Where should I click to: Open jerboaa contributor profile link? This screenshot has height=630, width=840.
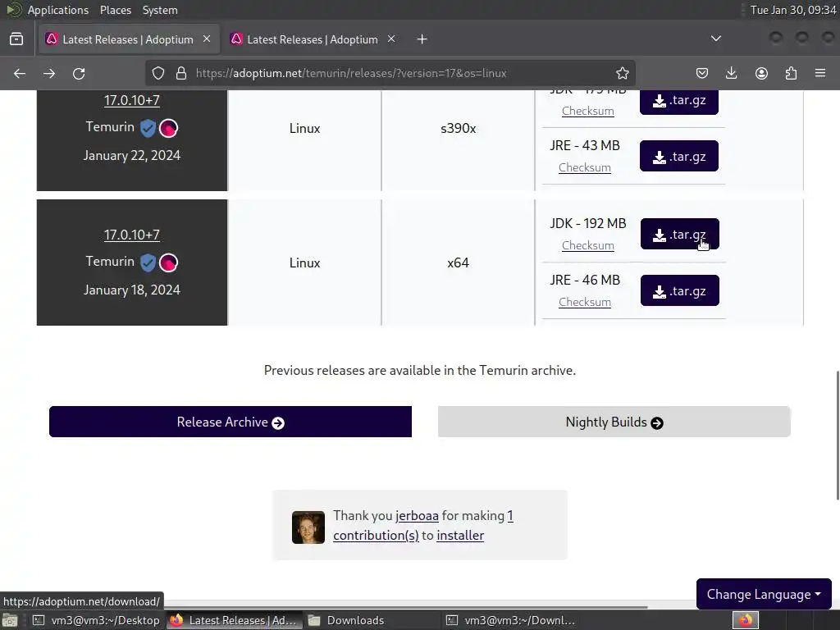(x=417, y=516)
